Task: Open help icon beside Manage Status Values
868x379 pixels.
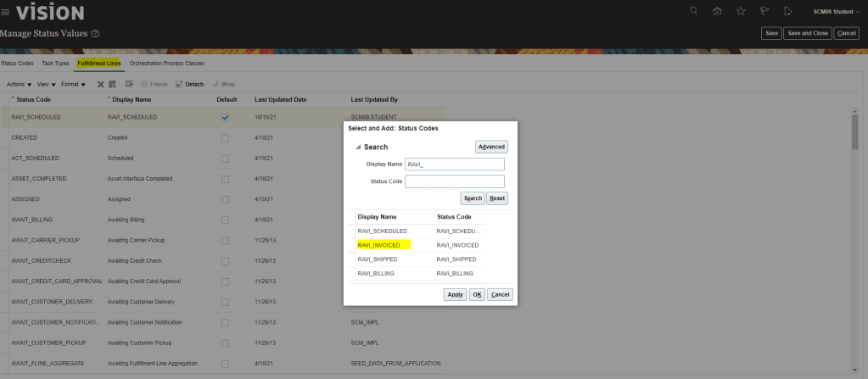Action: 95,34
